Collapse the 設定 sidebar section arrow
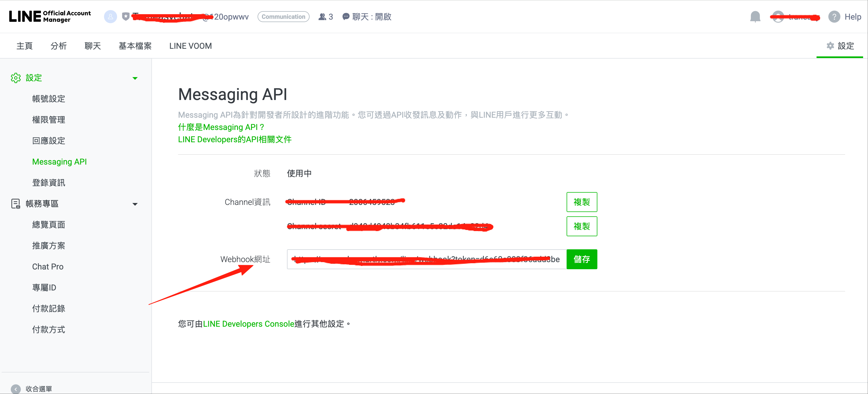 (x=135, y=78)
